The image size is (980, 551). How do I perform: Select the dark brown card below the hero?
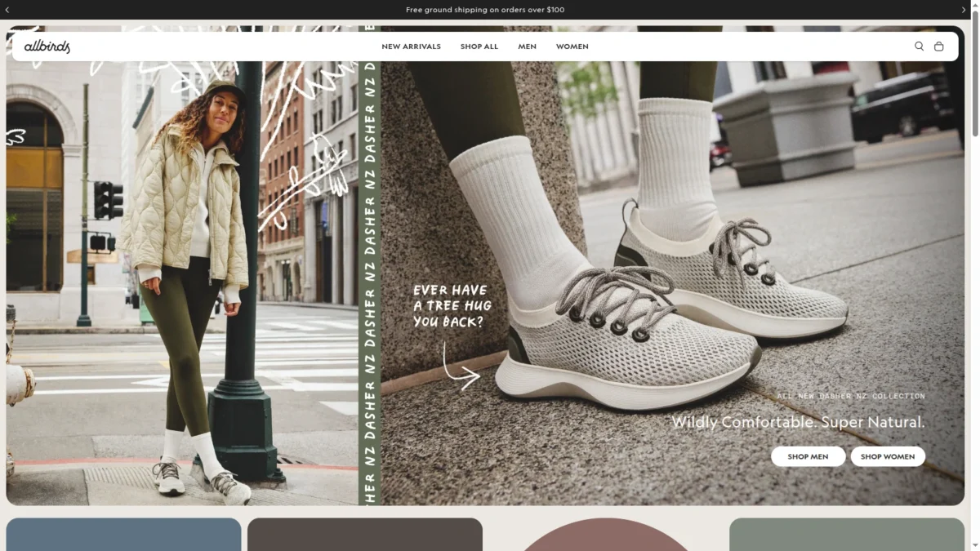365,535
